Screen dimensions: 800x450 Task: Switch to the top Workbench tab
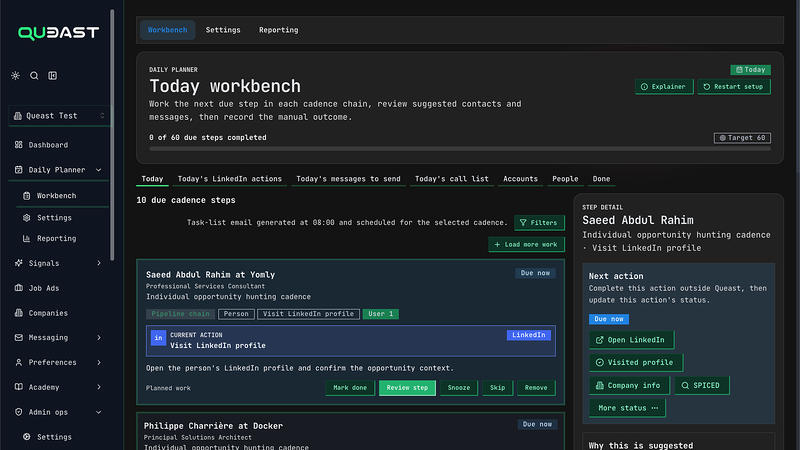[167, 30]
